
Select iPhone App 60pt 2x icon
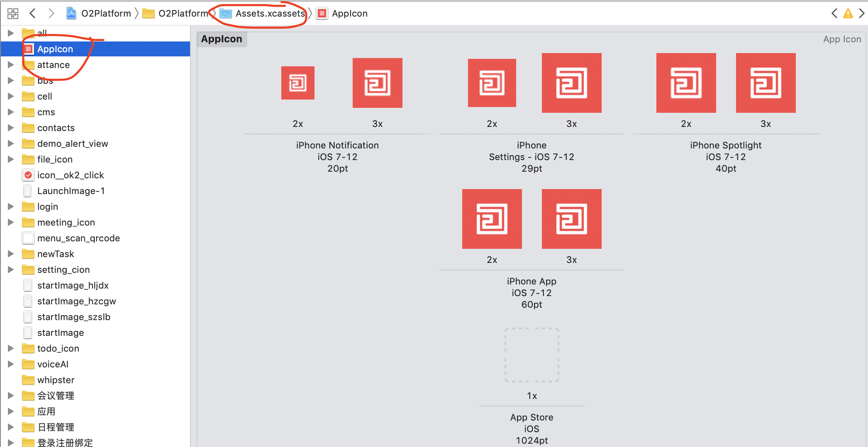[492, 219]
